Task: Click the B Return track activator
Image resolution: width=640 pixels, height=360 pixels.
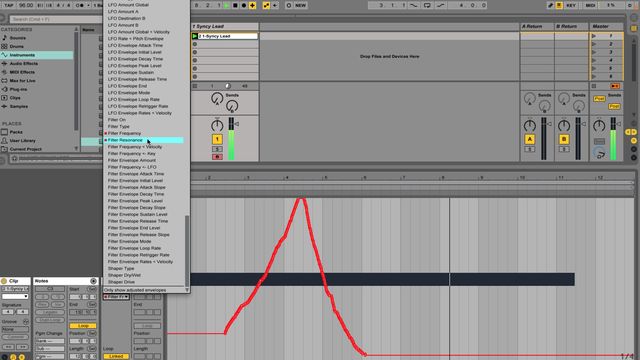Action: point(564,140)
